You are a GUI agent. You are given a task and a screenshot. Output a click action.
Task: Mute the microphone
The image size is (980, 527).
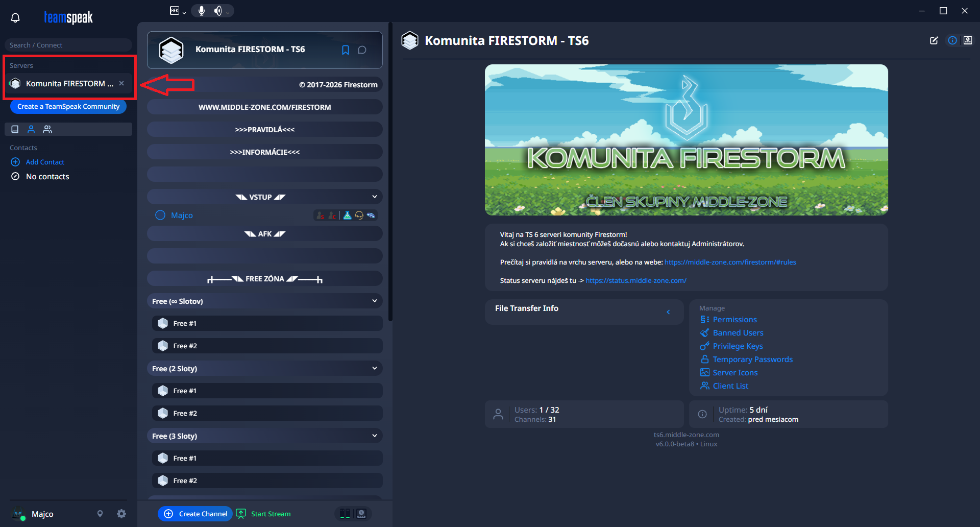202,11
